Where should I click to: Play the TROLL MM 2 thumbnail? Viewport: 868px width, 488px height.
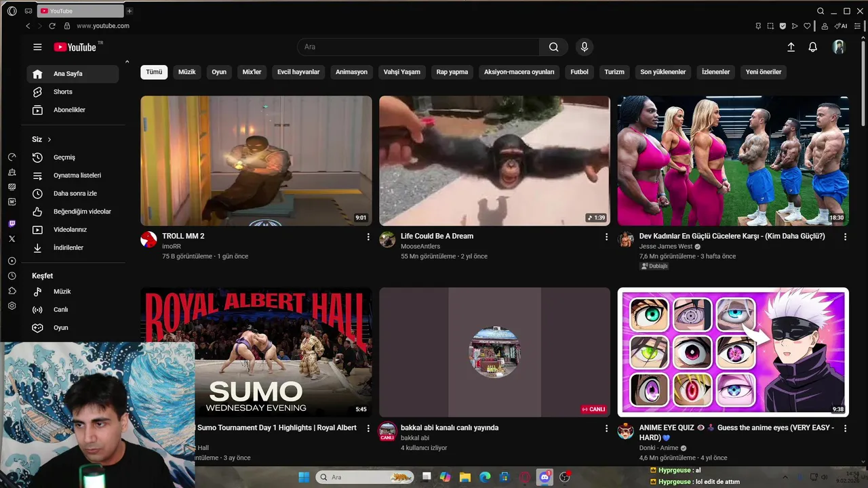coord(256,161)
